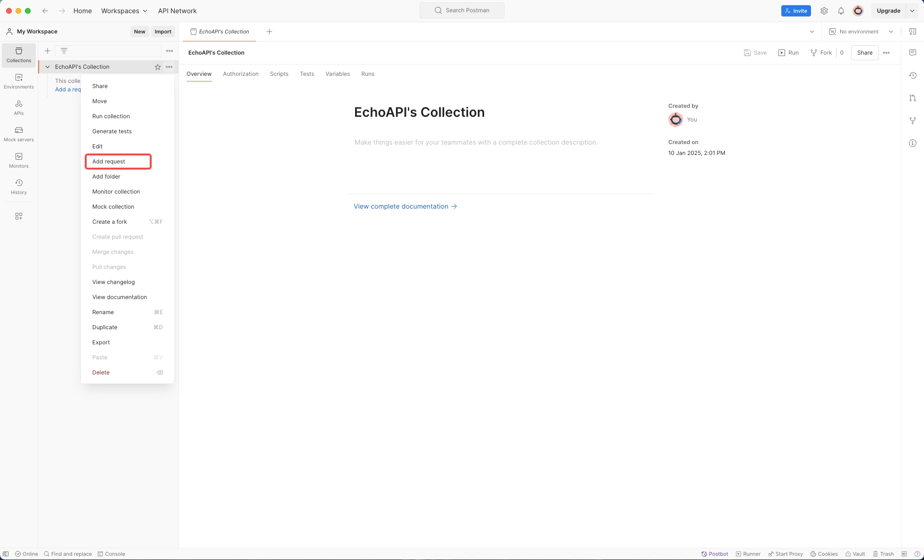Click the Run button in collection header
The width and height of the screenshot is (924, 560).
788,53
